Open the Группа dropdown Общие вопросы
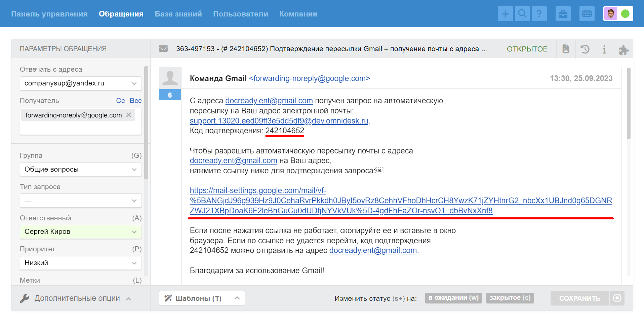644x322 pixels. (x=81, y=170)
